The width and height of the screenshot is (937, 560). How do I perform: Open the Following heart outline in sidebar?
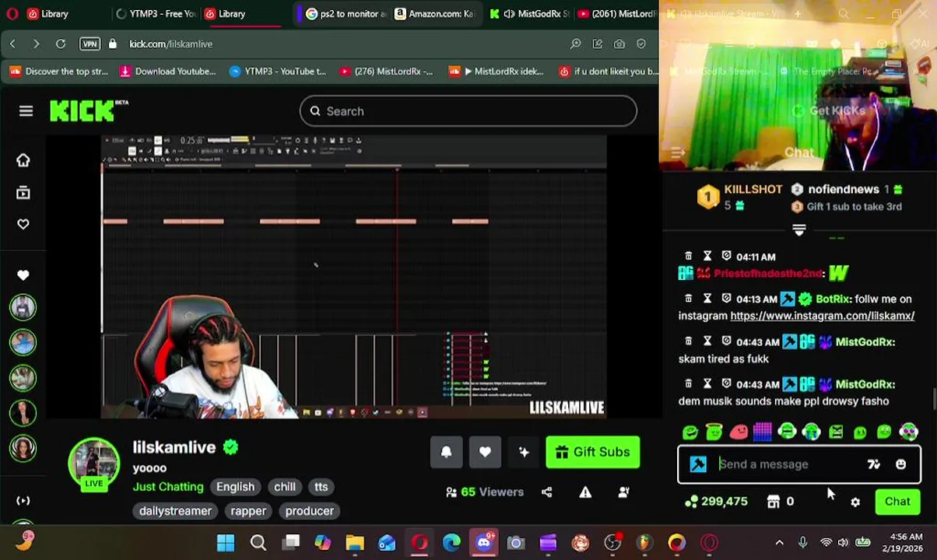tap(23, 224)
